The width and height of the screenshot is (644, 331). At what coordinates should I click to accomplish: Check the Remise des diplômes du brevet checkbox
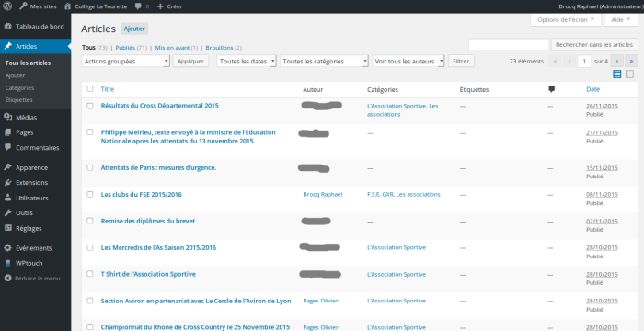pyautogui.click(x=90, y=221)
